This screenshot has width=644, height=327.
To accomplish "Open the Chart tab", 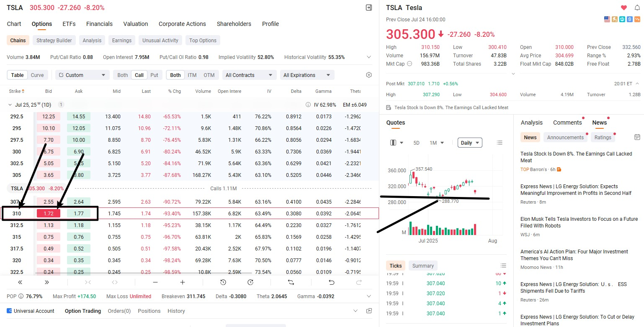I will tap(14, 24).
